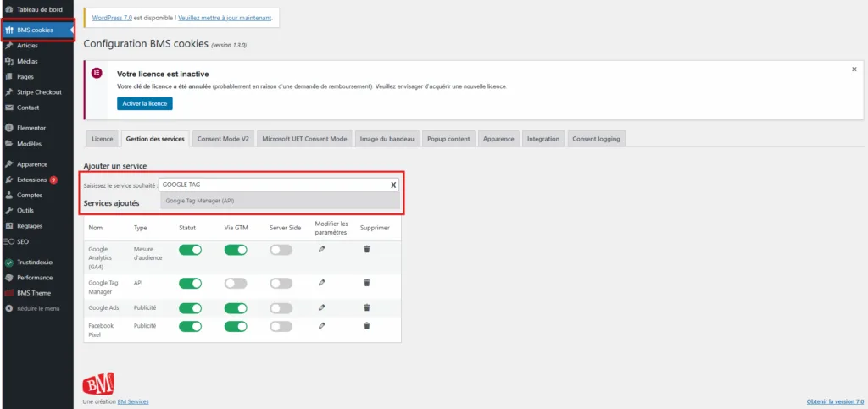Click the Elementor sidebar icon

[x=8, y=128]
